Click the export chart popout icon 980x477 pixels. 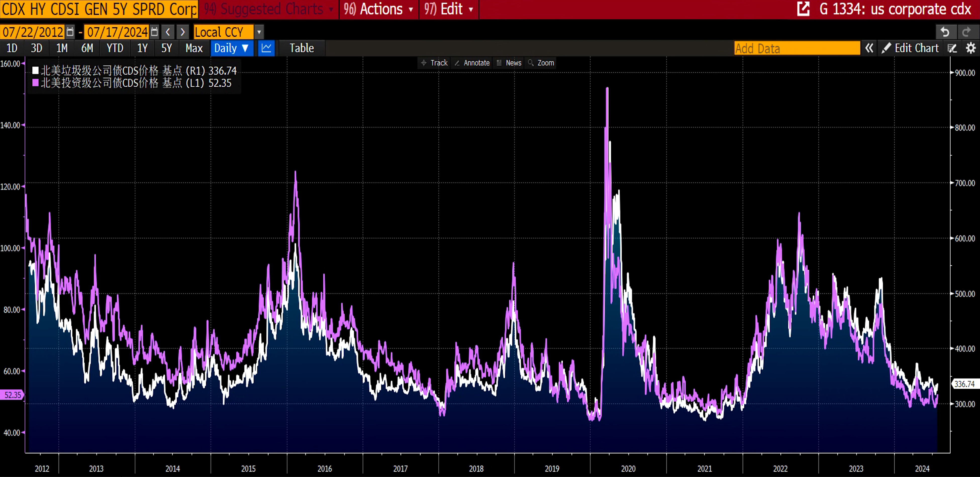[x=803, y=9]
